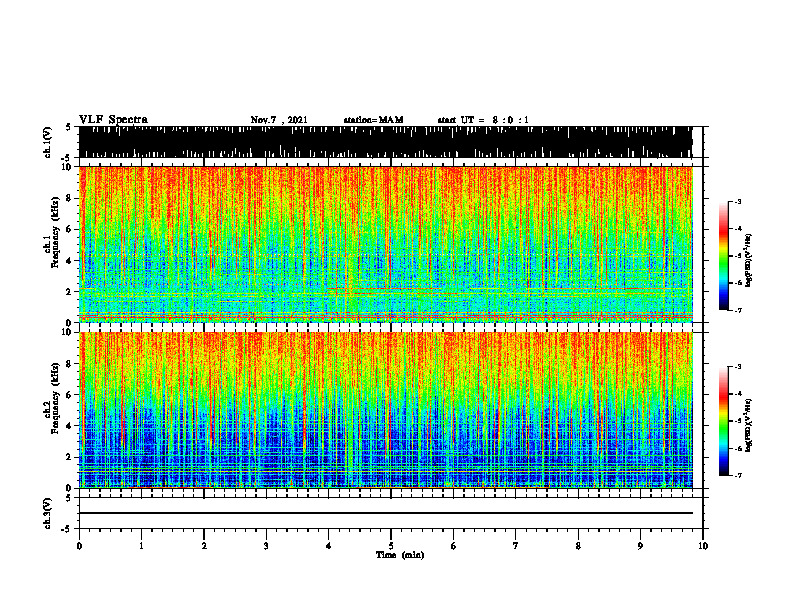The width and height of the screenshot is (792, 612).
Task: Click time axis tick label '5'
Action: pyautogui.click(x=391, y=546)
